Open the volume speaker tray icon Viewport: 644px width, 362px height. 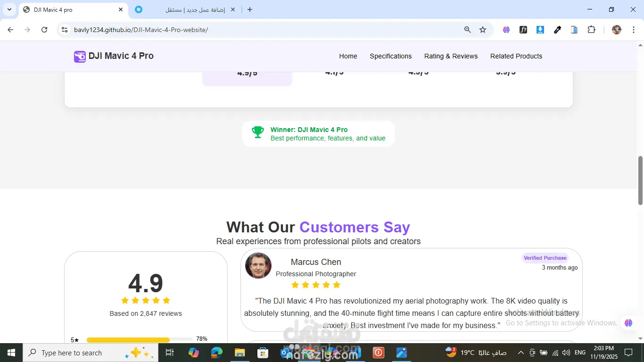tap(566, 353)
